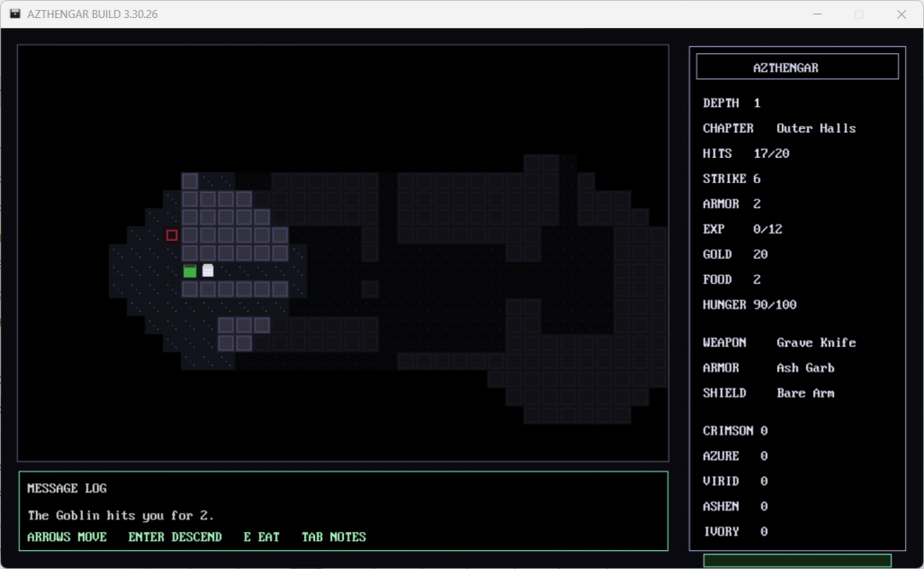This screenshot has height=569, width=924.
Task: Click the HITS 17/20 stat line
Action: (x=746, y=153)
